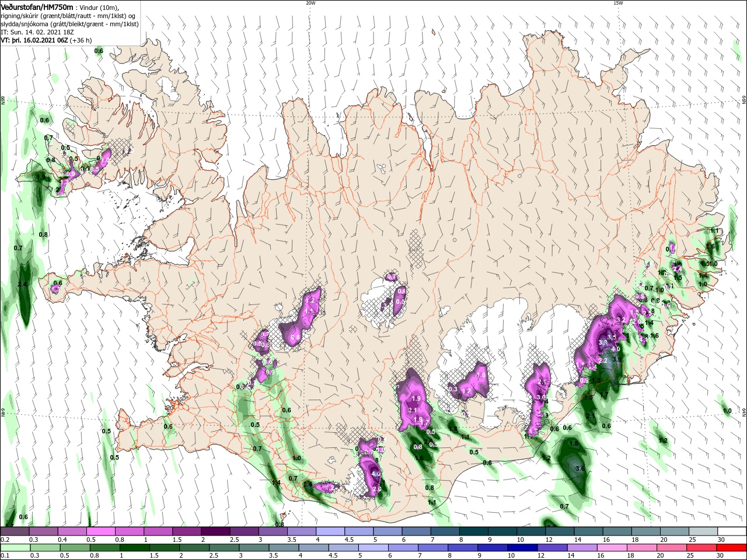
Task: Click the 2.4 rainfall value off the west coast
Action: click(x=23, y=284)
